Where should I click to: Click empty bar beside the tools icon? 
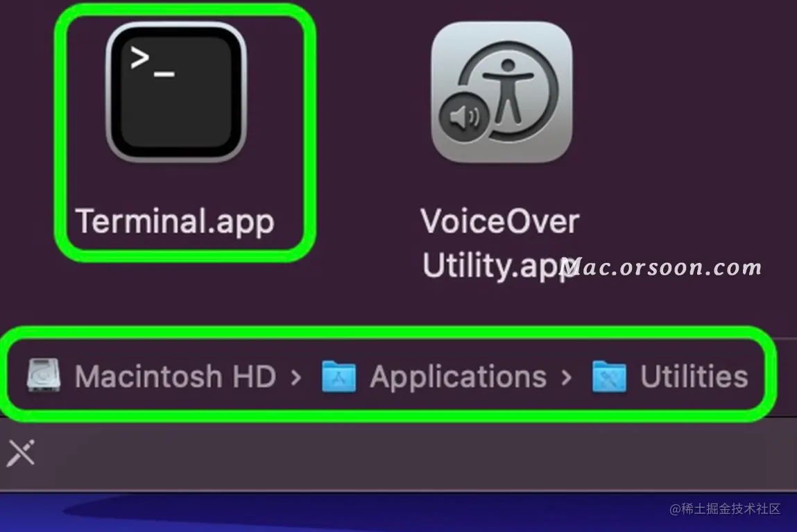pyautogui.click(x=406, y=454)
